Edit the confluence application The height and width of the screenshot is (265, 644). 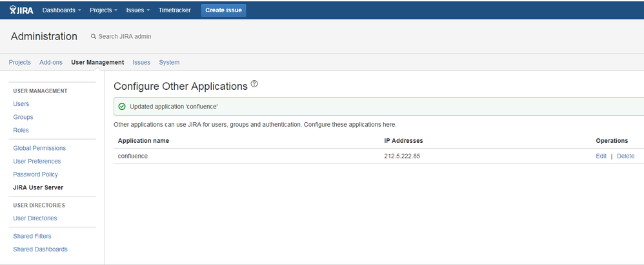click(601, 156)
